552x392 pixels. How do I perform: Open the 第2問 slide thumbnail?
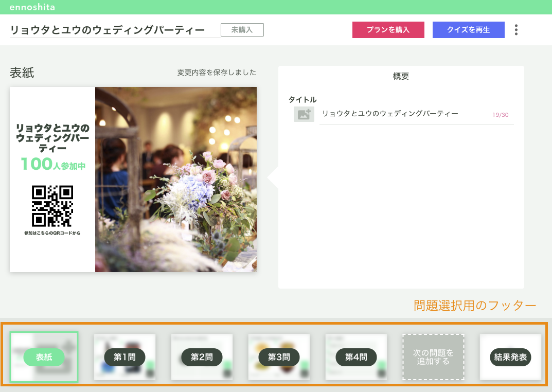click(x=202, y=357)
